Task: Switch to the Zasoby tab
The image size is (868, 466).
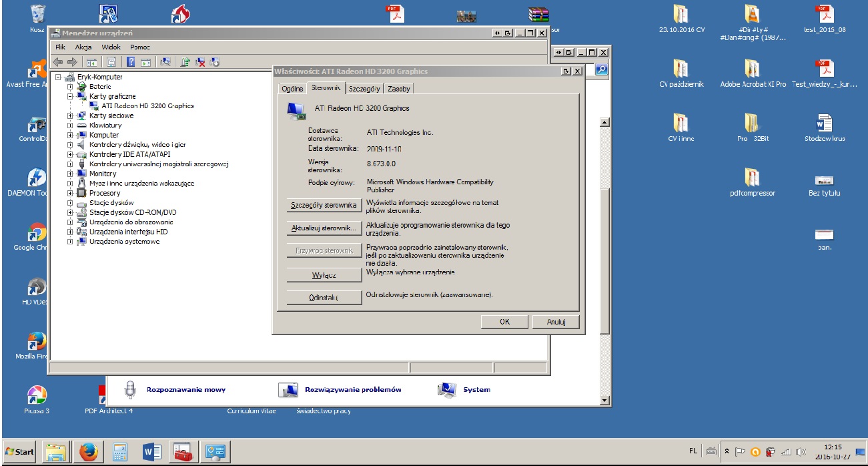Action: tap(399, 89)
